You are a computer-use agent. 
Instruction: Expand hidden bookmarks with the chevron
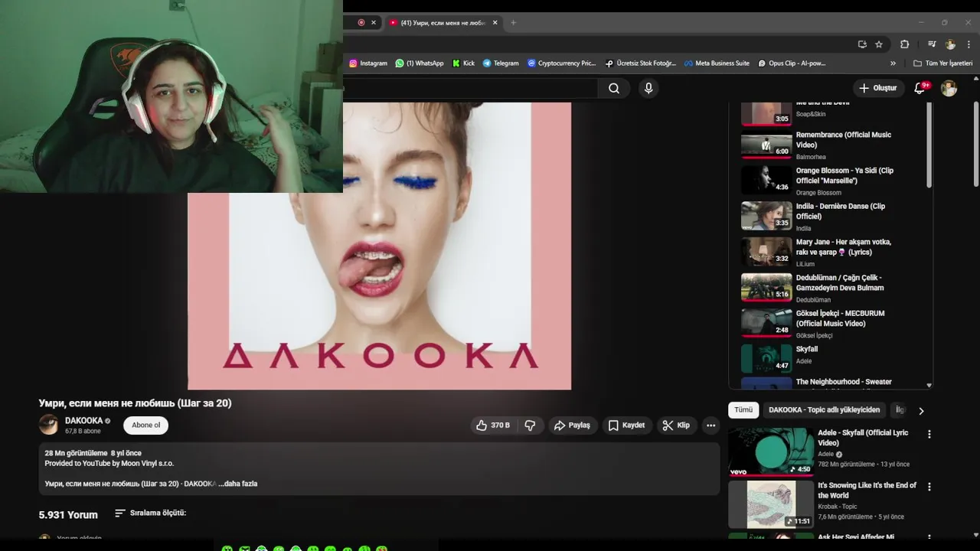point(893,64)
